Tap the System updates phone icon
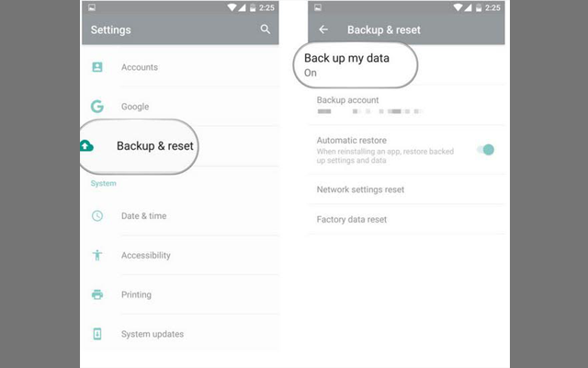The image size is (588, 368). coord(97,334)
